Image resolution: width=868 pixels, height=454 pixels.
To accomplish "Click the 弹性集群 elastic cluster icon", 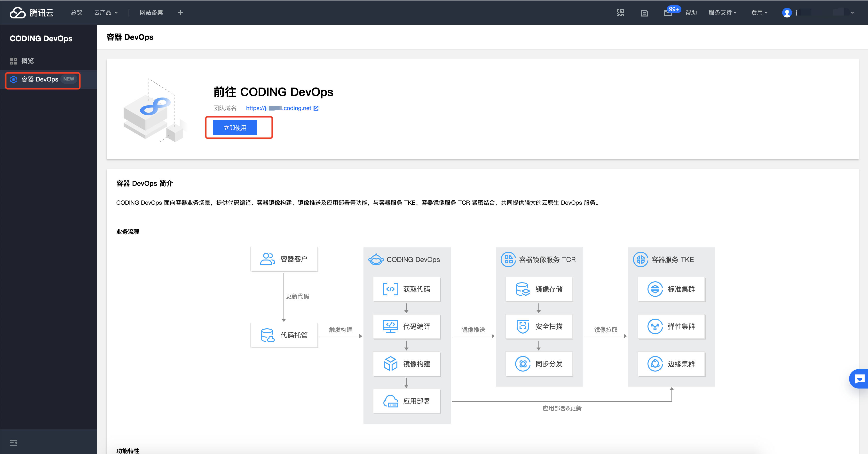I will [x=655, y=326].
